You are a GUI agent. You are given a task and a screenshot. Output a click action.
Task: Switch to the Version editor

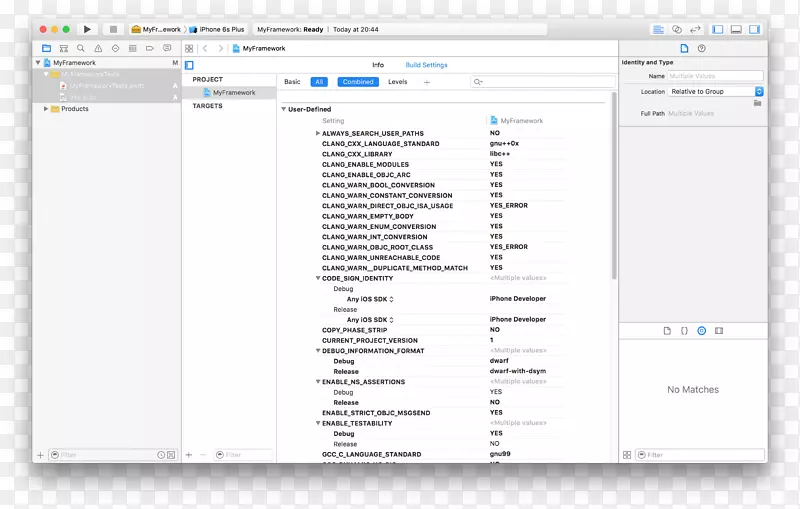(x=695, y=30)
